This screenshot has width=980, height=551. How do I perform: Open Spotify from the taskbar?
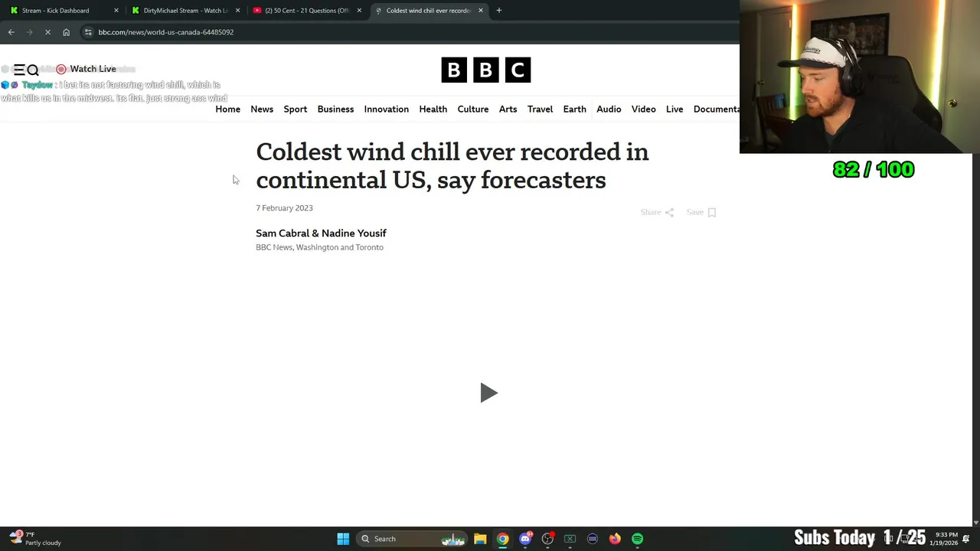click(637, 539)
